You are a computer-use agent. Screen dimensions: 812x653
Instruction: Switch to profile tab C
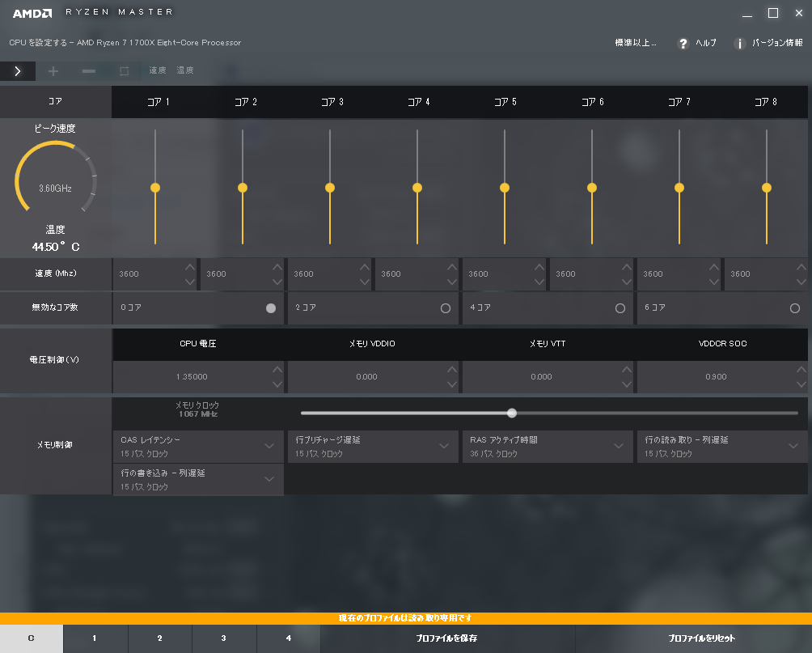pyautogui.click(x=32, y=638)
